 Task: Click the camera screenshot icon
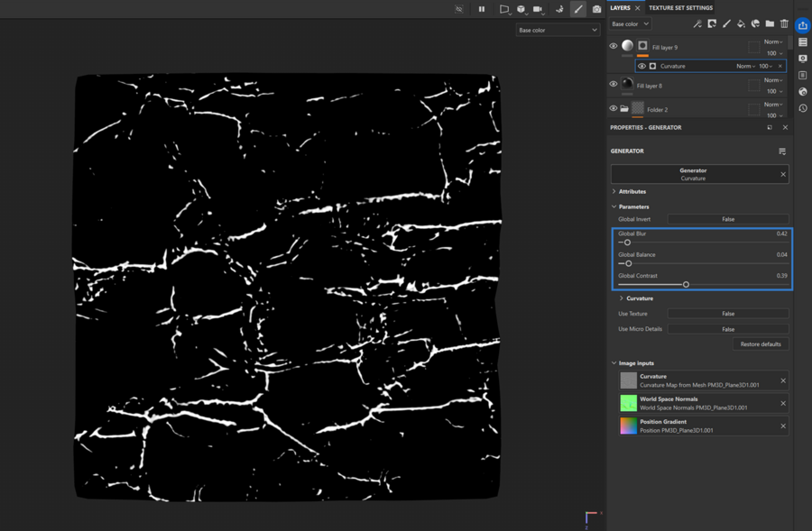pyautogui.click(x=596, y=9)
